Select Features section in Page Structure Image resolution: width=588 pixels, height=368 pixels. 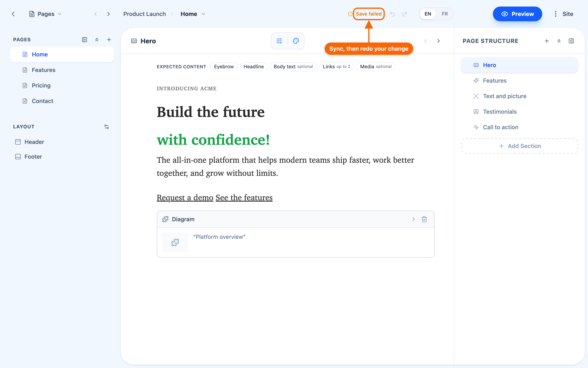(x=519, y=81)
